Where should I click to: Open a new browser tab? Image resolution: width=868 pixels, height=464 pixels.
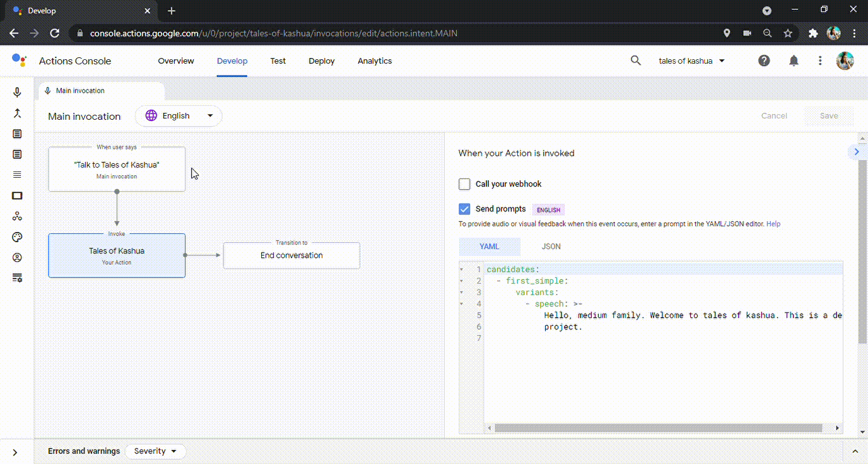(172, 11)
